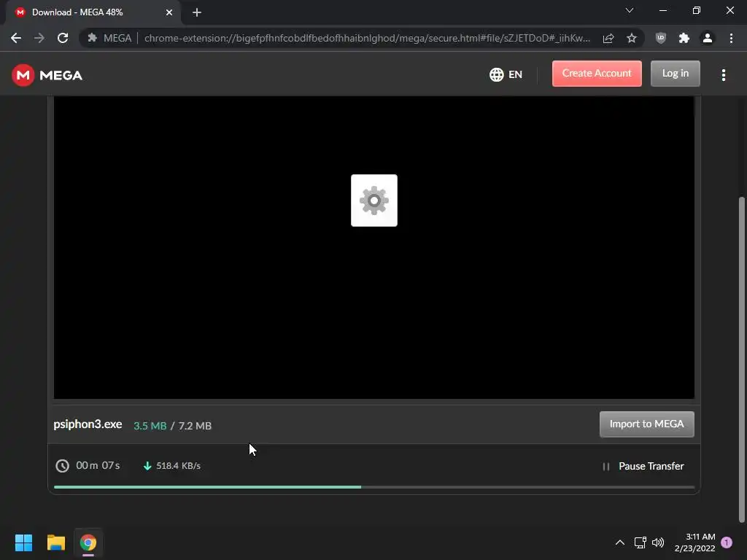Click the Pause Transfer label
The height and width of the screenshot is (560, 747).
(x=651, y=466)
